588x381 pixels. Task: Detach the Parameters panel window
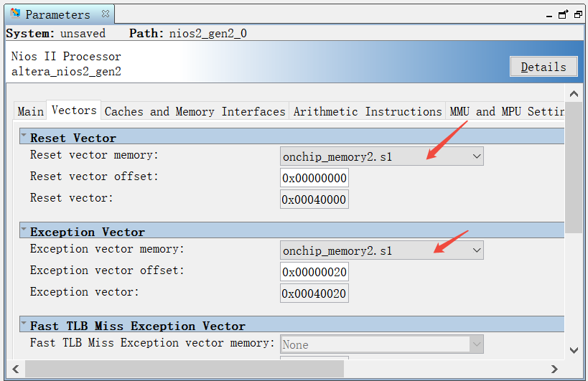pyautogui.click(x=564, y=14)
